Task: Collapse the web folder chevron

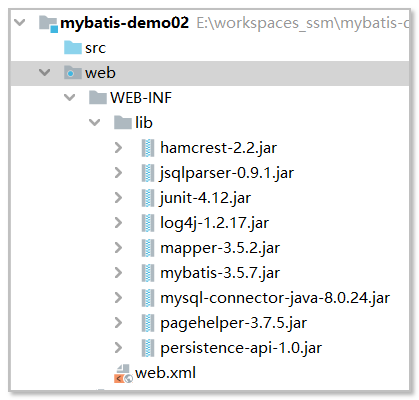Action: click(x=45, y=72)
